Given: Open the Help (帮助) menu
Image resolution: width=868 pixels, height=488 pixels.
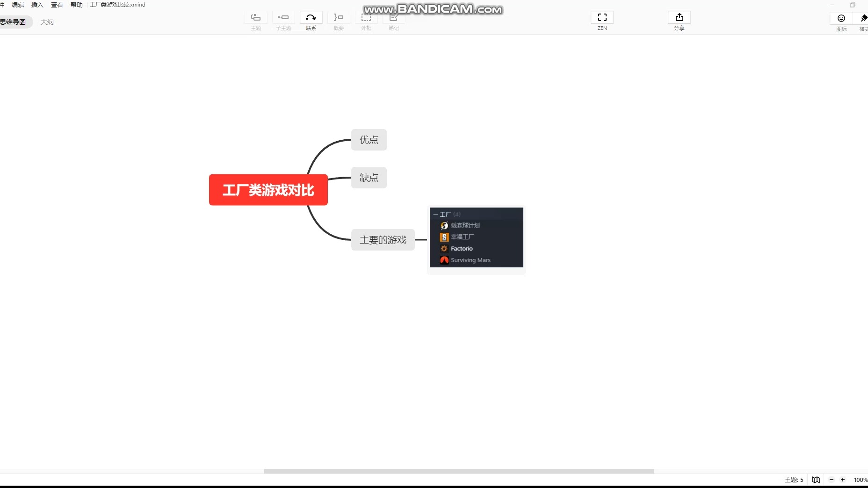Looking at the screenshot, I should tap(77, 5).
